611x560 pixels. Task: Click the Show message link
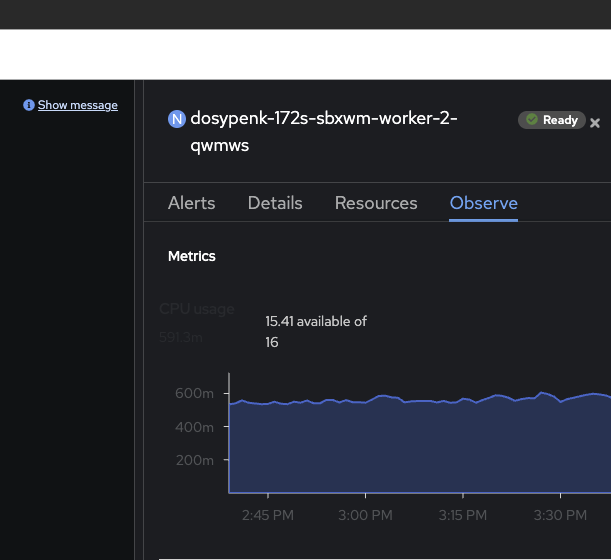78,105
